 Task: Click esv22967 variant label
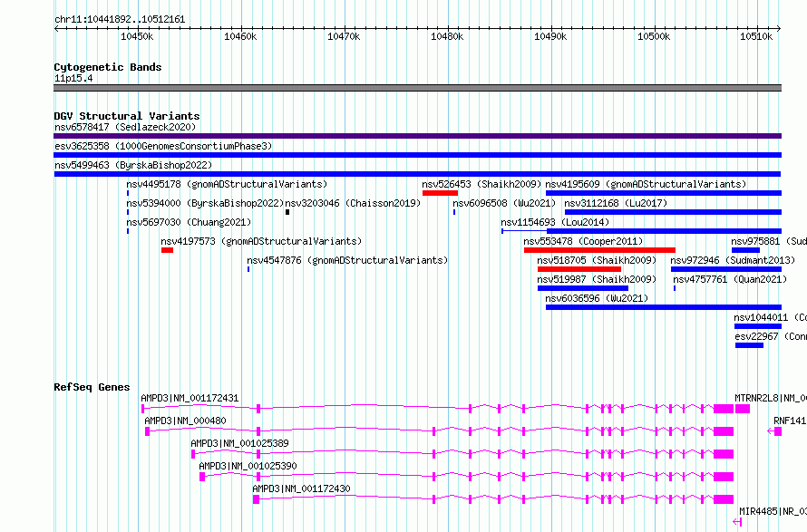point(771,336)
